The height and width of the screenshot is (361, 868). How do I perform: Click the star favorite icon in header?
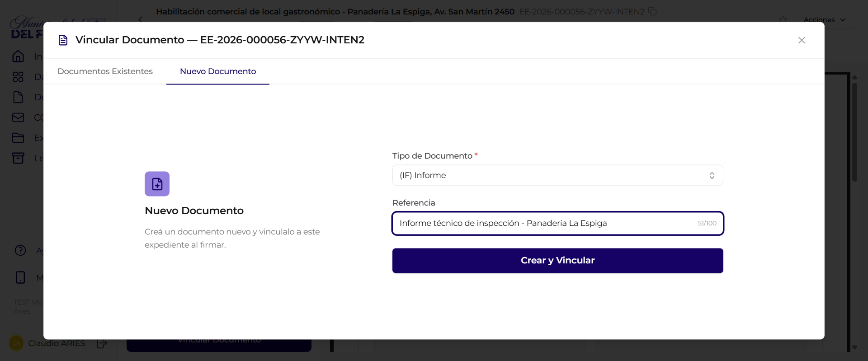pos(783,19)
